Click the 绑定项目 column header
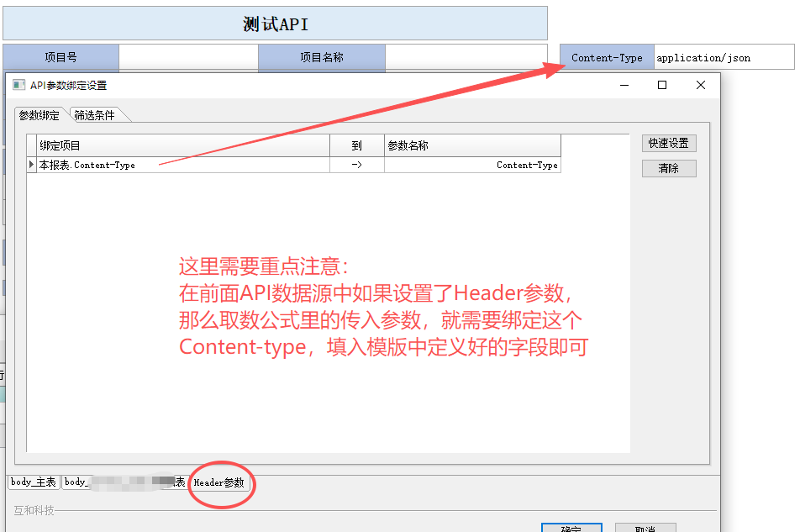 point(182,145)
